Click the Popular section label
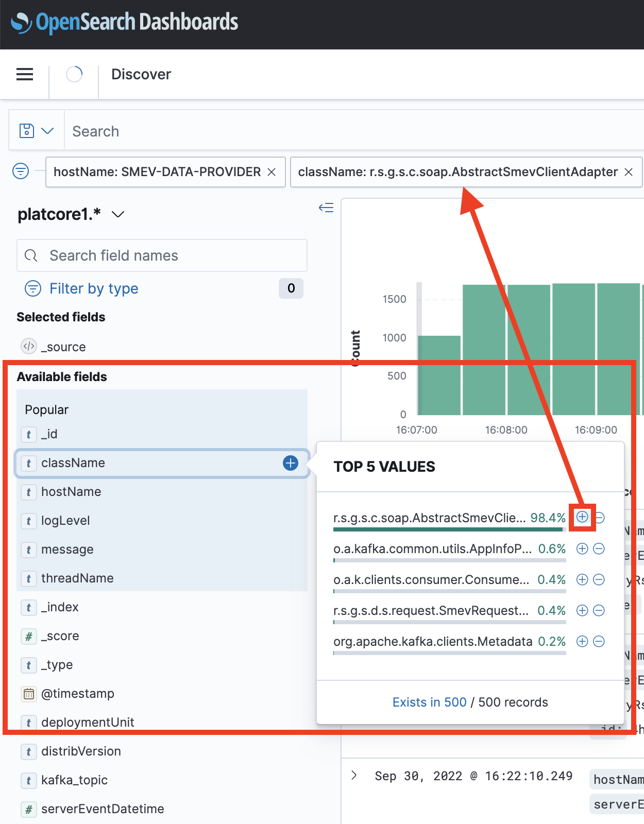This screenshot has height=824, width=644. coord(46,409)
